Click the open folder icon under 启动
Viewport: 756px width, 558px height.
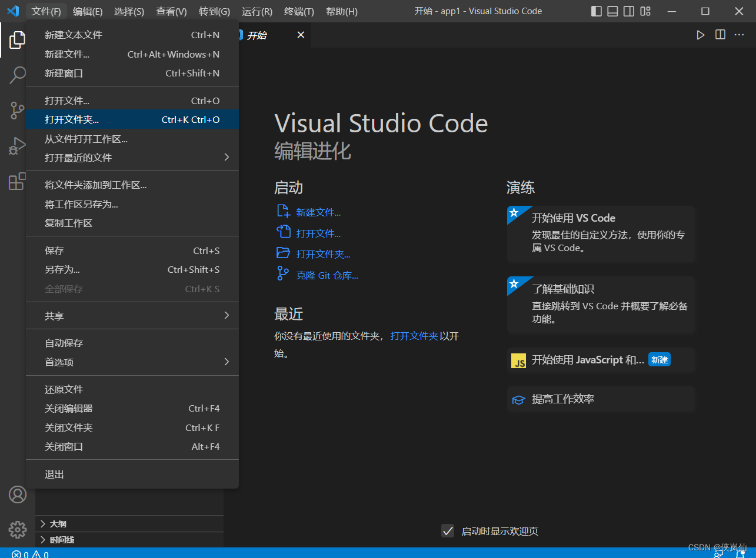point(284,253)
